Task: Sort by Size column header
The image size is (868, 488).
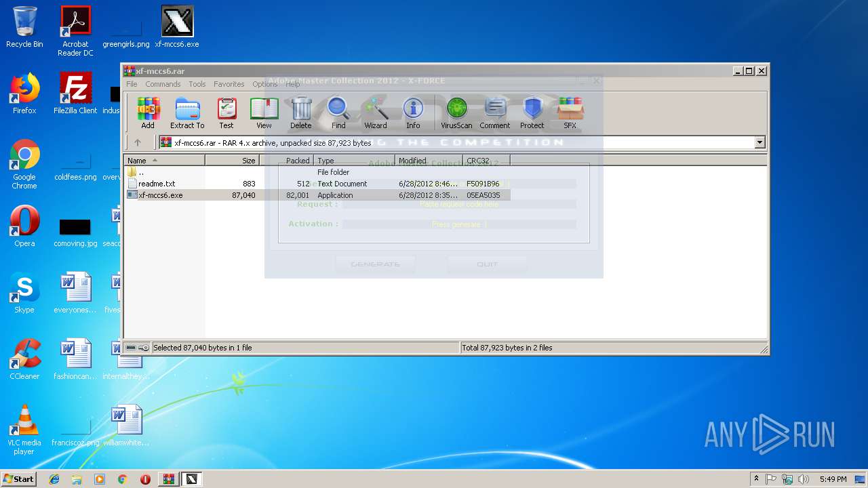Action: [x=232, y=161]
